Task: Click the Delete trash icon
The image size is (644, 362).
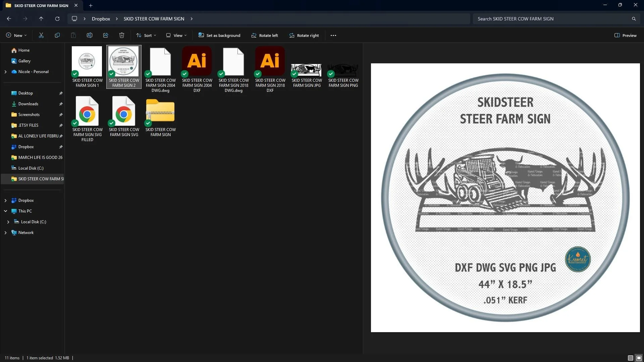Action: coord(122,35)
